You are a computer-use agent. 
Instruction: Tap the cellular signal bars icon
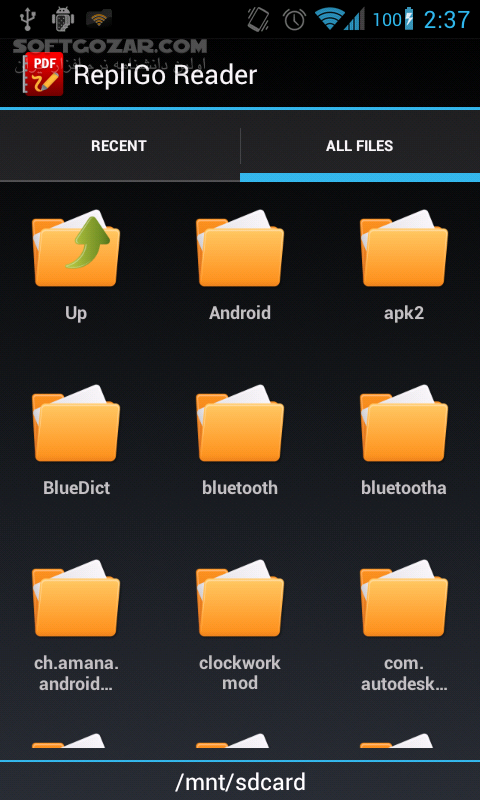pos(356,19)
